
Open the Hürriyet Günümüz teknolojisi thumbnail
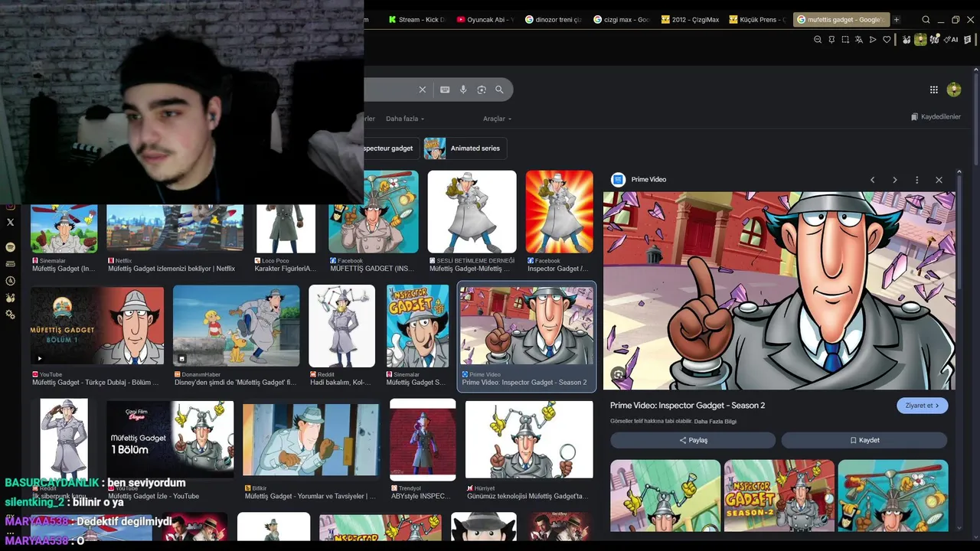click(x=529, y=440)
